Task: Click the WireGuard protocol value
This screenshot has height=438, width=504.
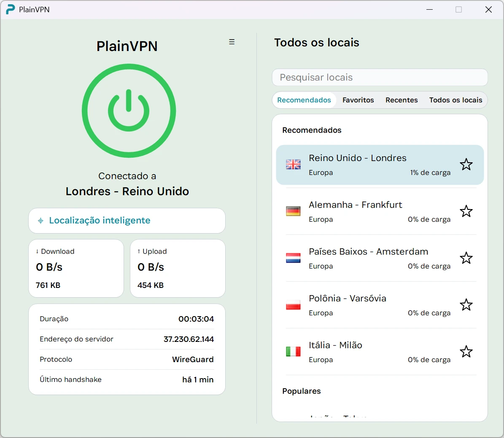Action: click(193, 359)
